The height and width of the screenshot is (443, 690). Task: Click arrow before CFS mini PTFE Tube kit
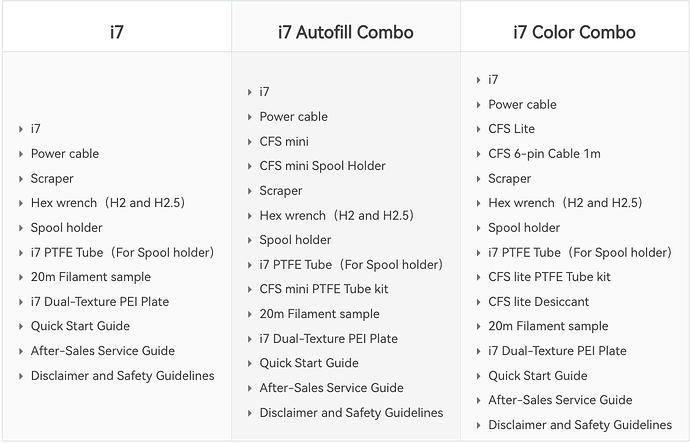250,289
